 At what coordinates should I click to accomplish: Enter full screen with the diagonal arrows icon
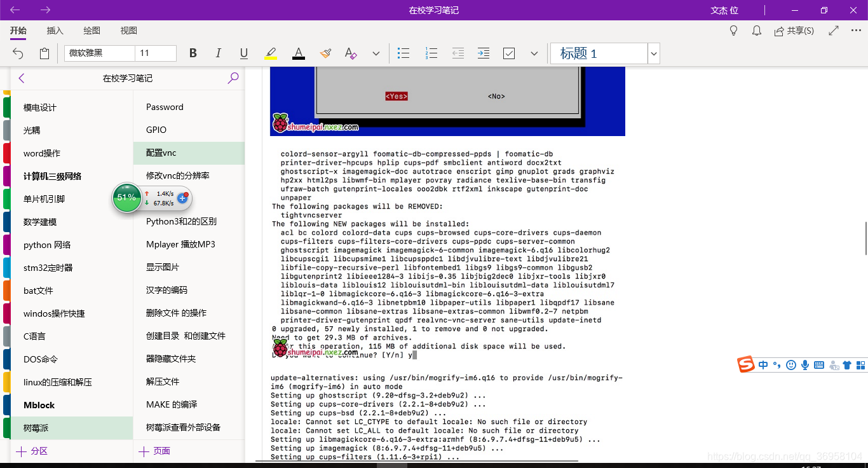[834, 31]
